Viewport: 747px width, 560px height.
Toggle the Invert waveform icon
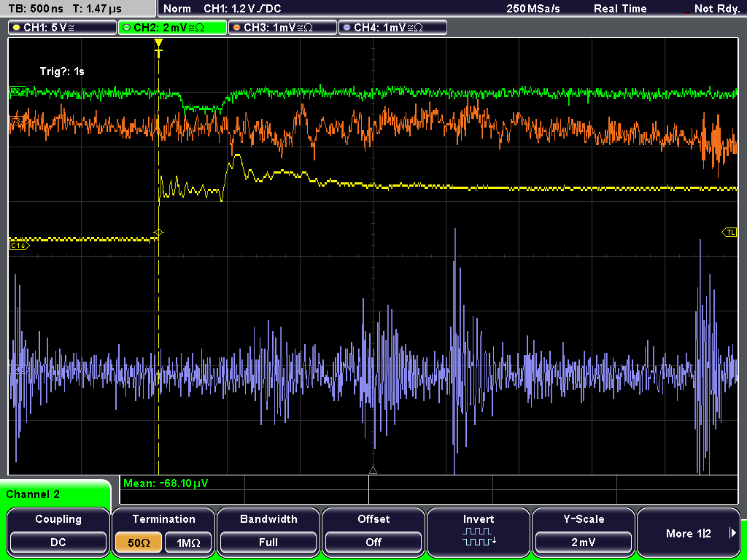[479, 536]
